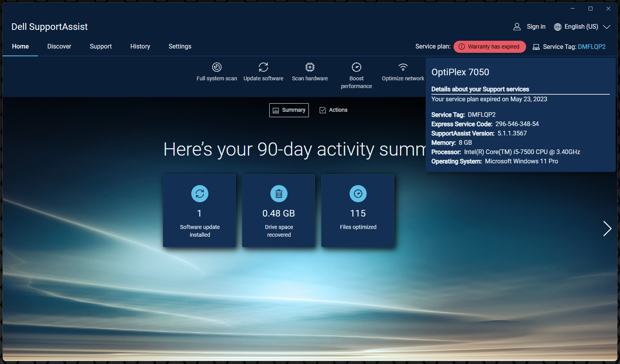Go to next activity summary slide
The width and height of the screenshot is (620, 364).
[x=607, y=229]
